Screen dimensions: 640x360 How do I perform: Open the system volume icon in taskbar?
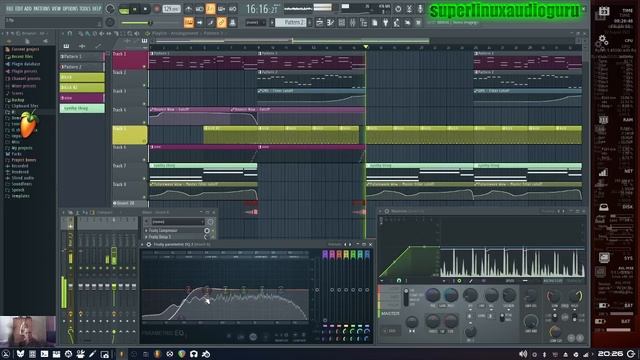[x=522, y=354]
